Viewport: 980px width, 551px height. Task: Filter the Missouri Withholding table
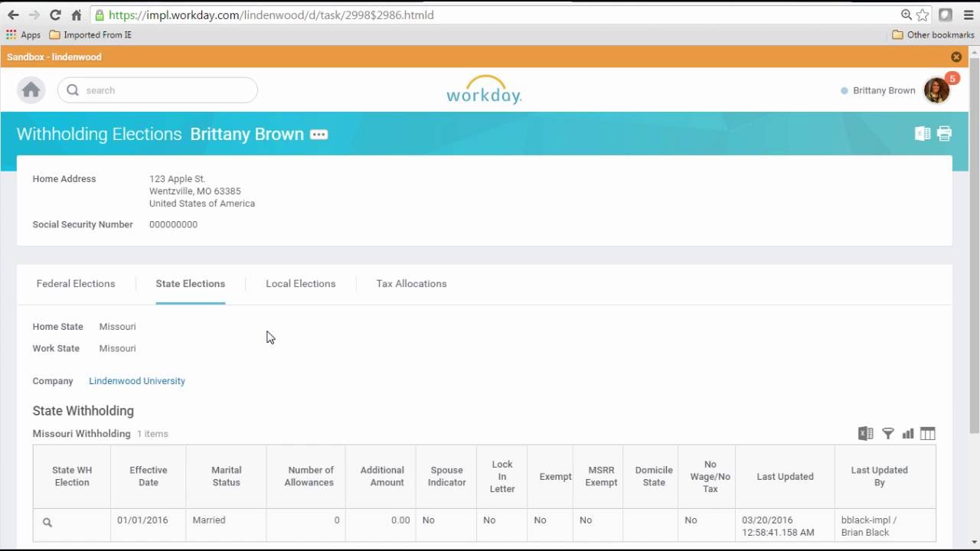(x=888, y=434)
